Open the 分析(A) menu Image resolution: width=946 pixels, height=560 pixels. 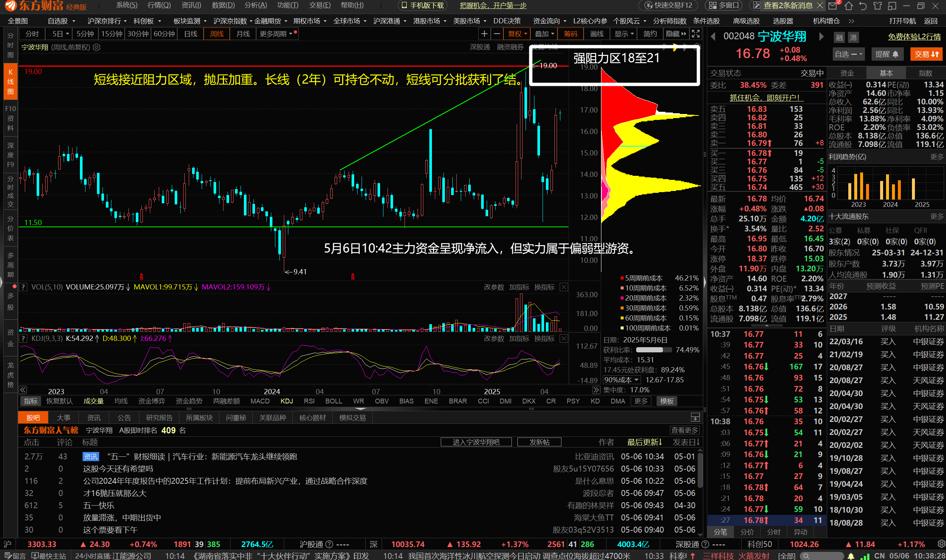255,5
